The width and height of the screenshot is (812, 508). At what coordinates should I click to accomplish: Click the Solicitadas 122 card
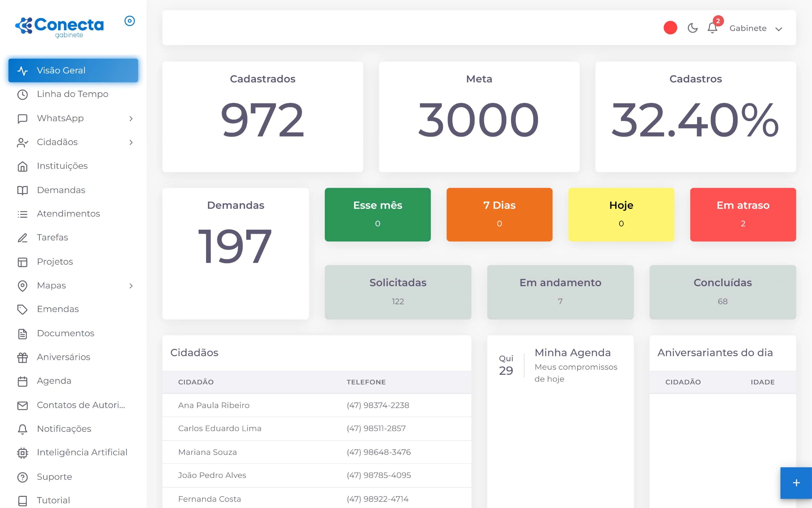[x=398, y=292]
